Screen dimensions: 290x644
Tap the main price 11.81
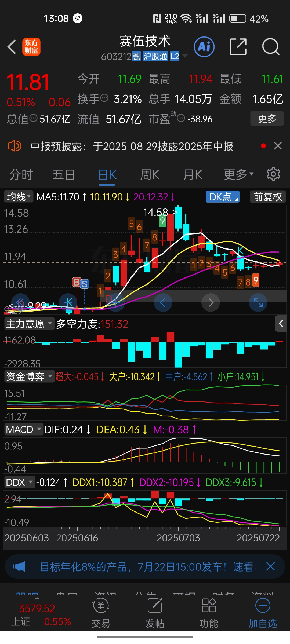point(28,82)
